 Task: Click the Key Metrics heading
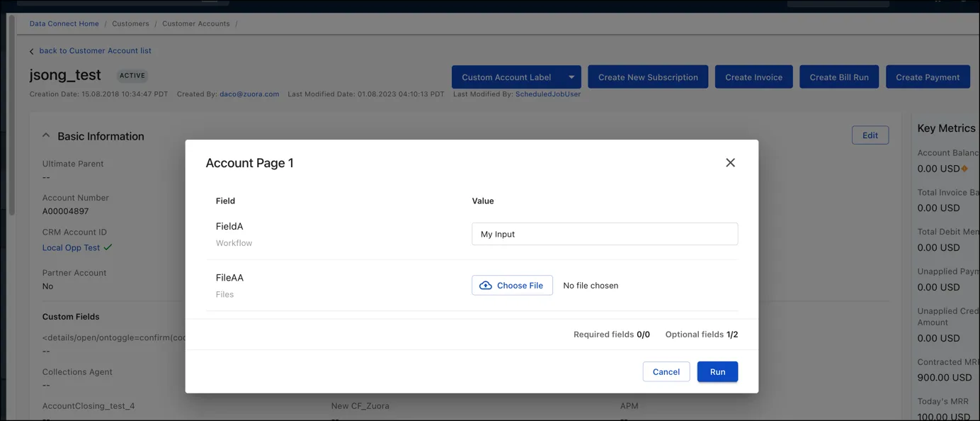click(x=946, y=128)
